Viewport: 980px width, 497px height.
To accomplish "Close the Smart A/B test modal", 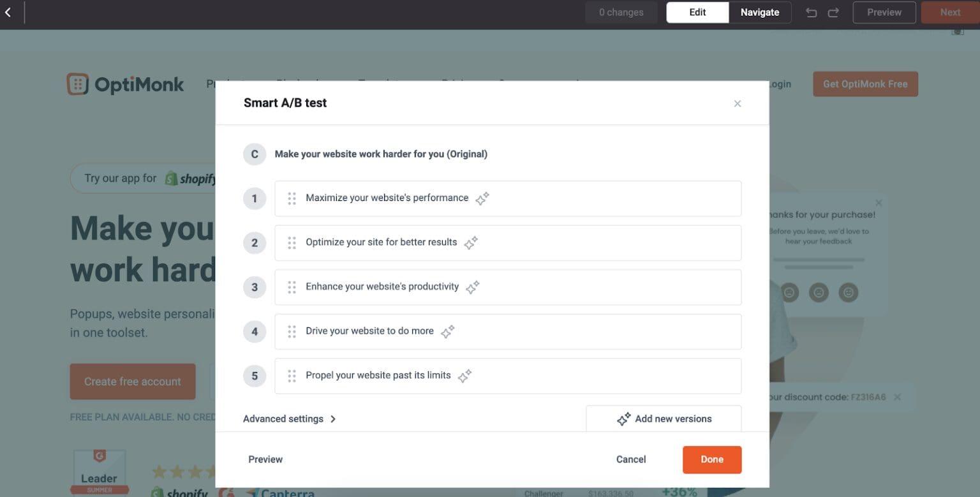I will (x=737, y=103).
